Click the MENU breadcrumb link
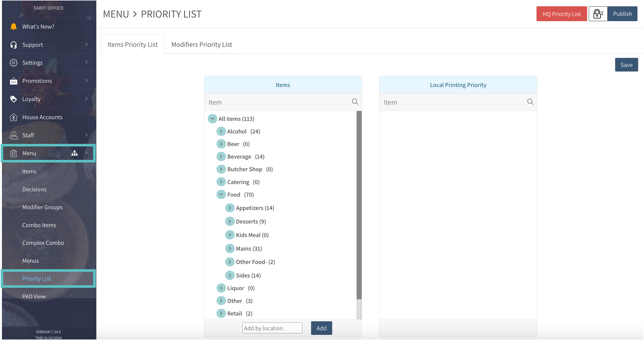This screenshot has width=644, height=340. coord(116,14)
